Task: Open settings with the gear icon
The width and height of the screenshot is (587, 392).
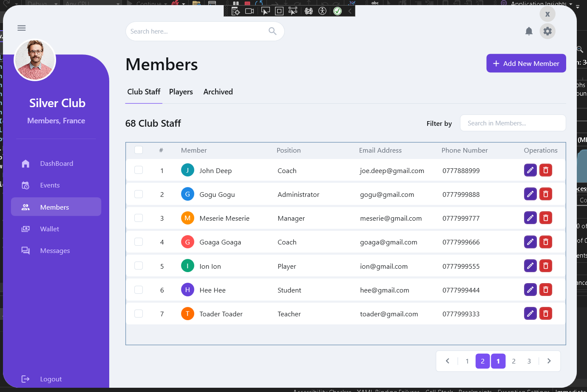Action: point(547,31)
